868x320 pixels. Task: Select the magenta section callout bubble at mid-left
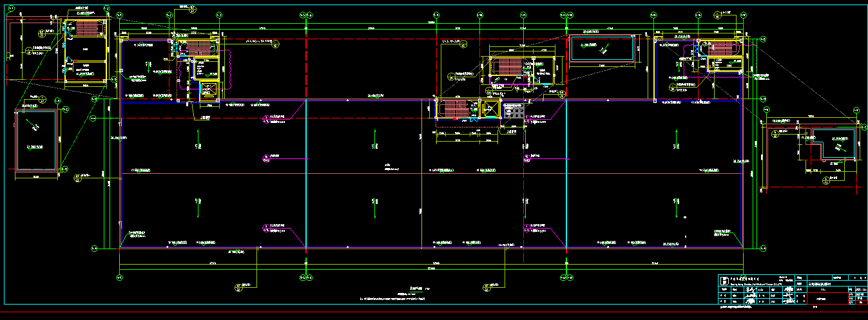[x=266, y=157]
